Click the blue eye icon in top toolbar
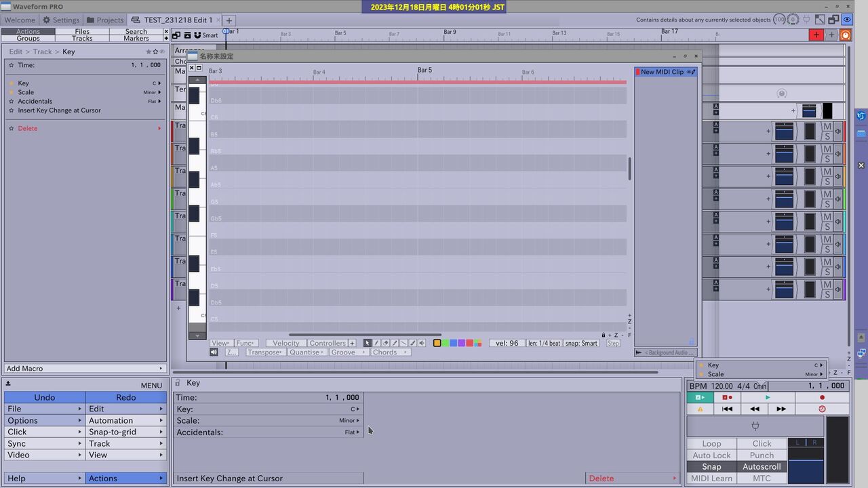 coord(847,20)
